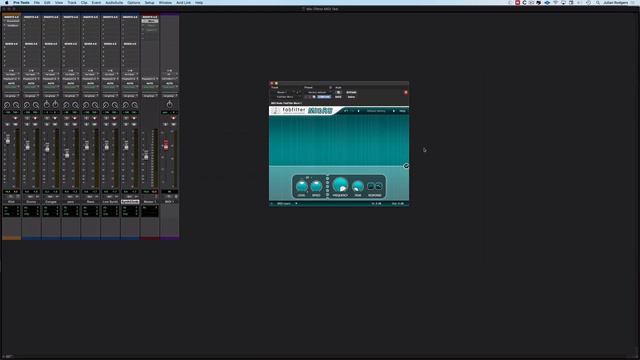Open the plug-in Track selector
The image size is (640, 360).
(x=284, y=92)
